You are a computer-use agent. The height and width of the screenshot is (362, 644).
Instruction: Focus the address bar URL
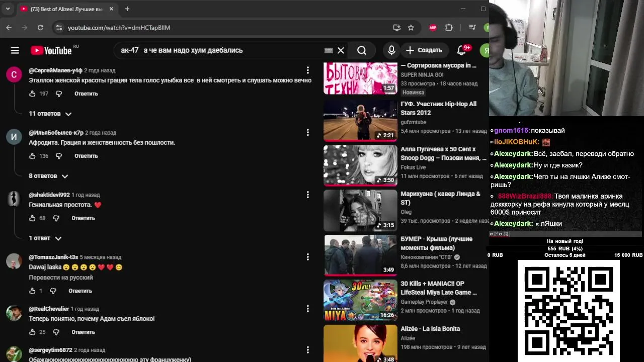(x=119, y=28)
